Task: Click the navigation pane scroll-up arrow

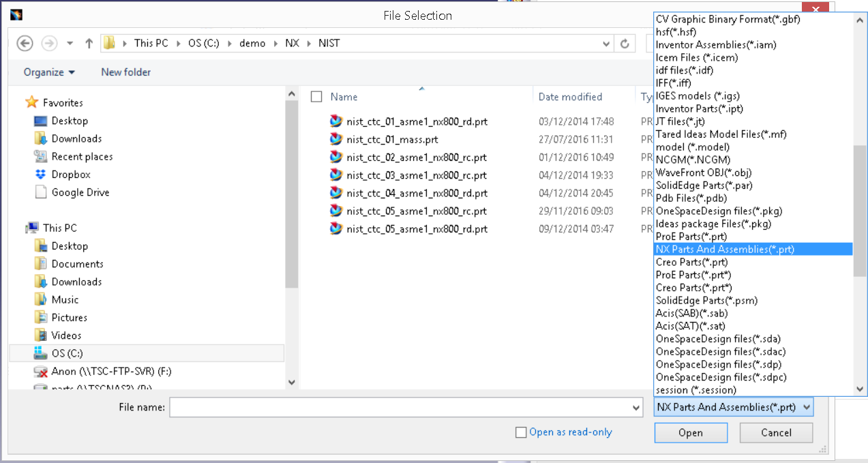Action: point(292,94)
